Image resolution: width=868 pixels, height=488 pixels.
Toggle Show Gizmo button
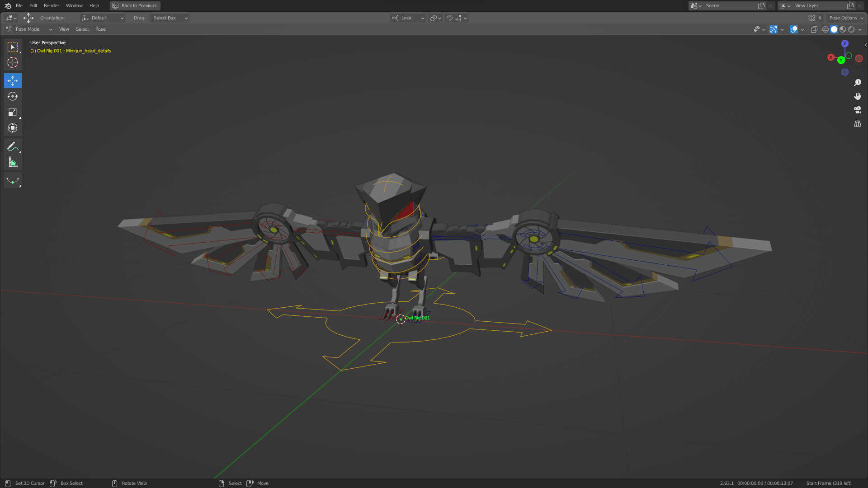(x=774, y=29)
